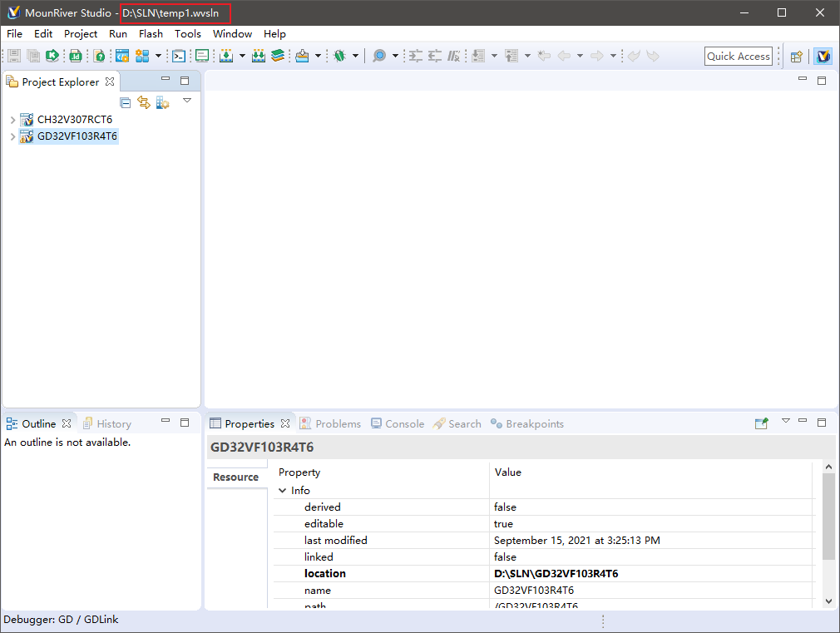The height and width of the screenshot is (633, 840).
Task: Switch to the Console tab
Action: pyautogui.click(x=398, y=424)
